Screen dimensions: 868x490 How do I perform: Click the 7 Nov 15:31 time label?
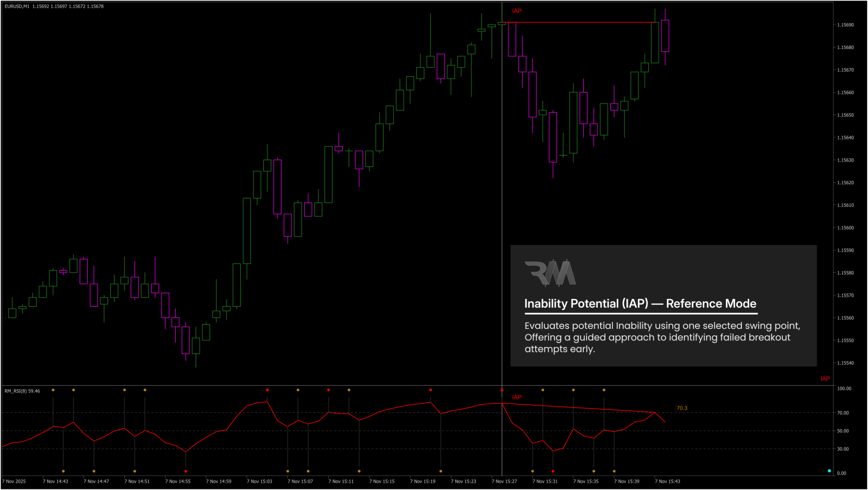coord(545,481)
